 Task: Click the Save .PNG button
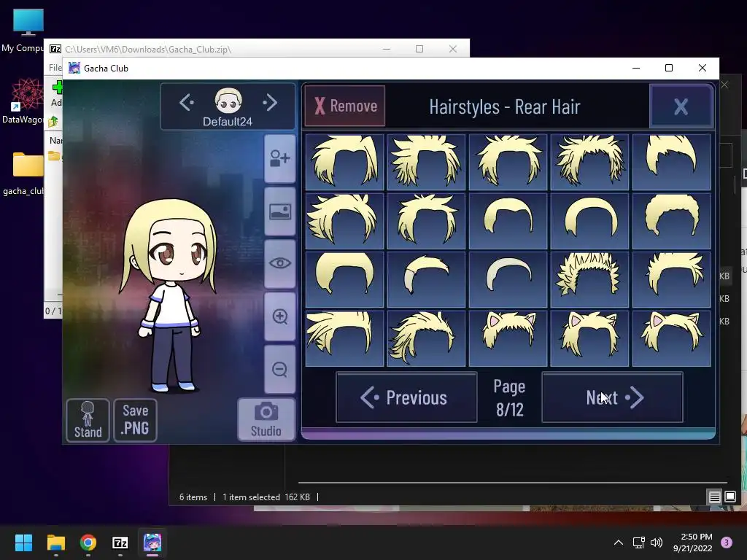click(x=135, y=420)
